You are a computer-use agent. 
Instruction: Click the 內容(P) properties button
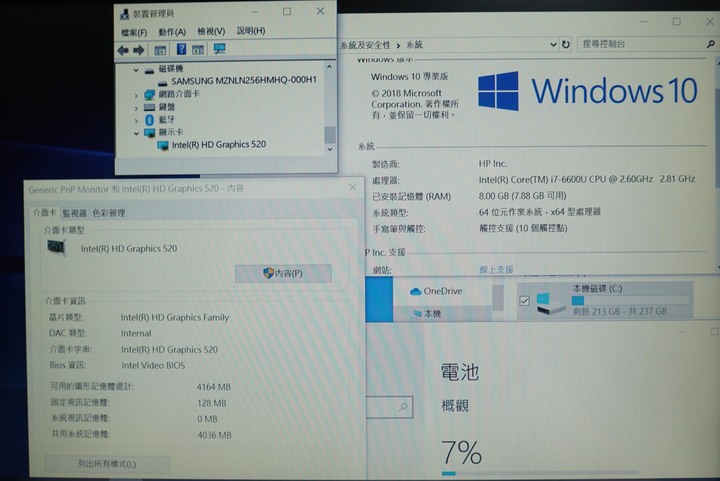[283, 274]
